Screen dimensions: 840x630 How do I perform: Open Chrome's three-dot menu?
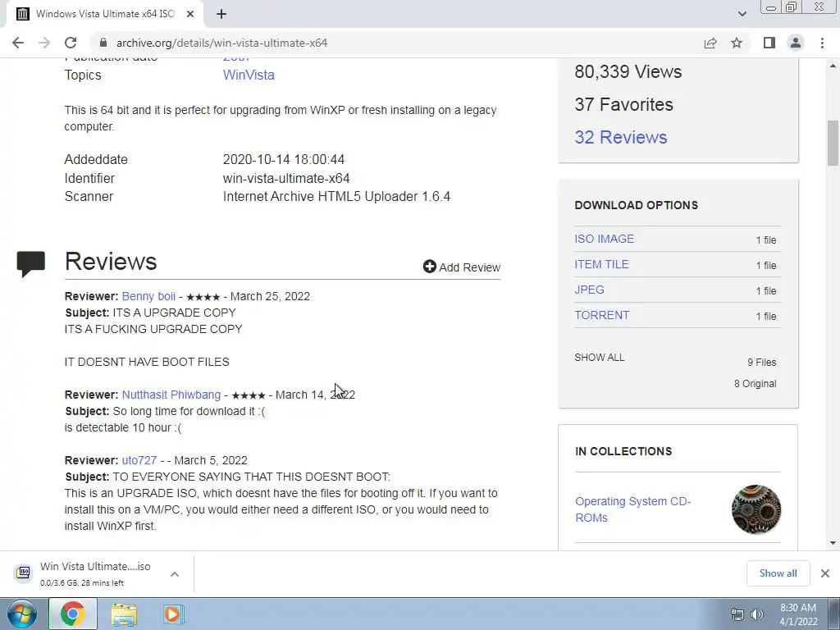click(x=822, y=43)
